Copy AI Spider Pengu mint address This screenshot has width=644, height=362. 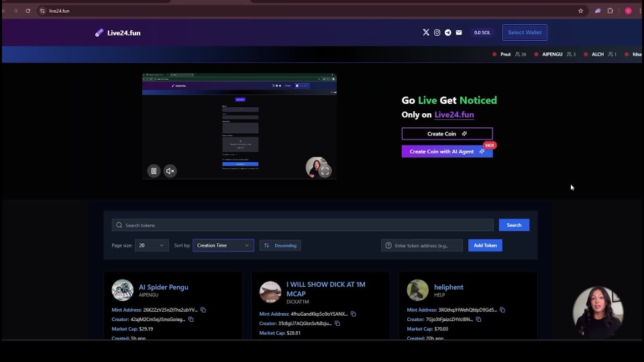(x=203, y=310)
